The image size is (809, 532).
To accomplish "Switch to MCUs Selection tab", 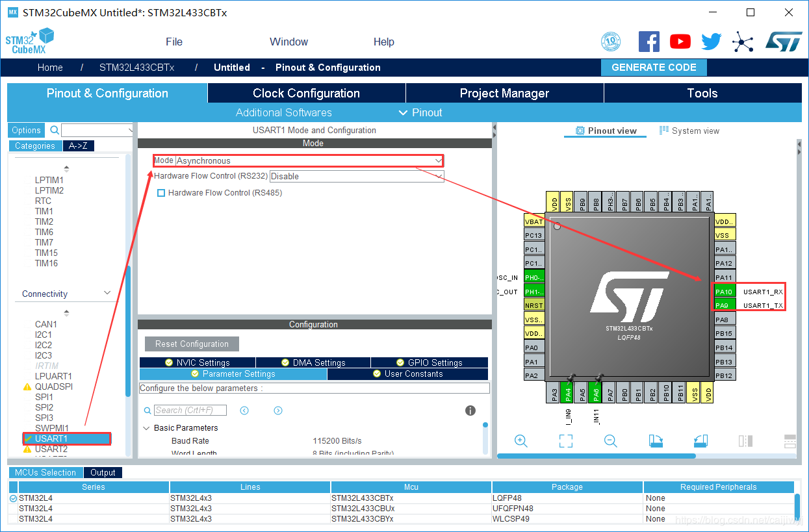I will pyautogui.click(x=45, y=472).
